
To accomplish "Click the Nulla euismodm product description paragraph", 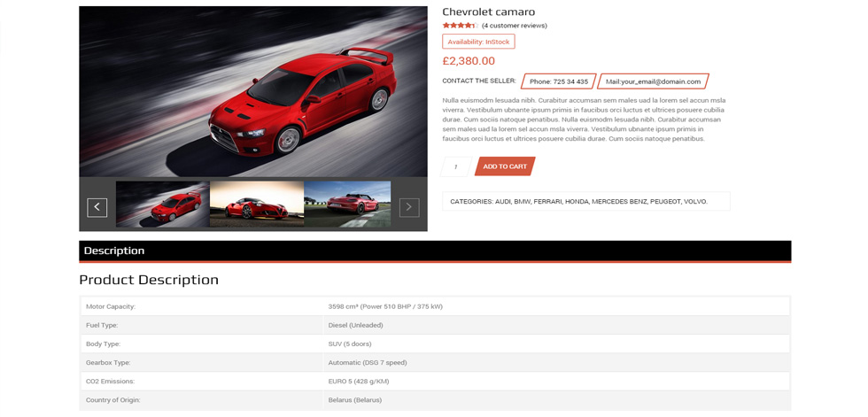I will (x=584, y=120).
